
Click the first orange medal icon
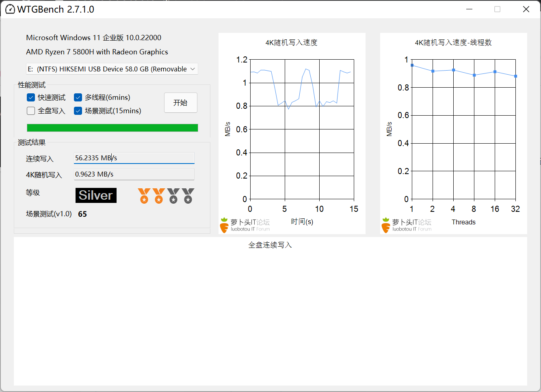tap(144, 196)
